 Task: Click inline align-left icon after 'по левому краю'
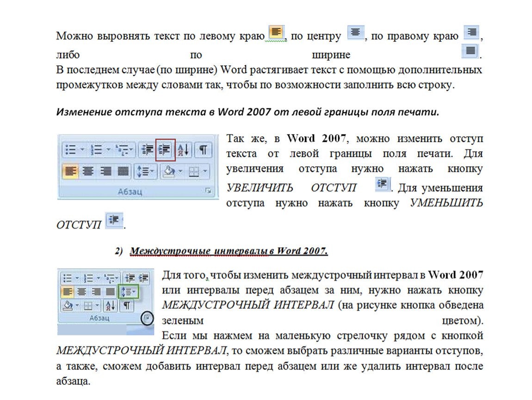click(x=277, y=32)
